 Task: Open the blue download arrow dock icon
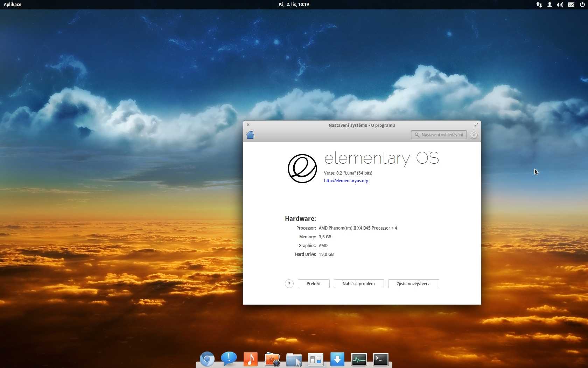pos(337,359)
